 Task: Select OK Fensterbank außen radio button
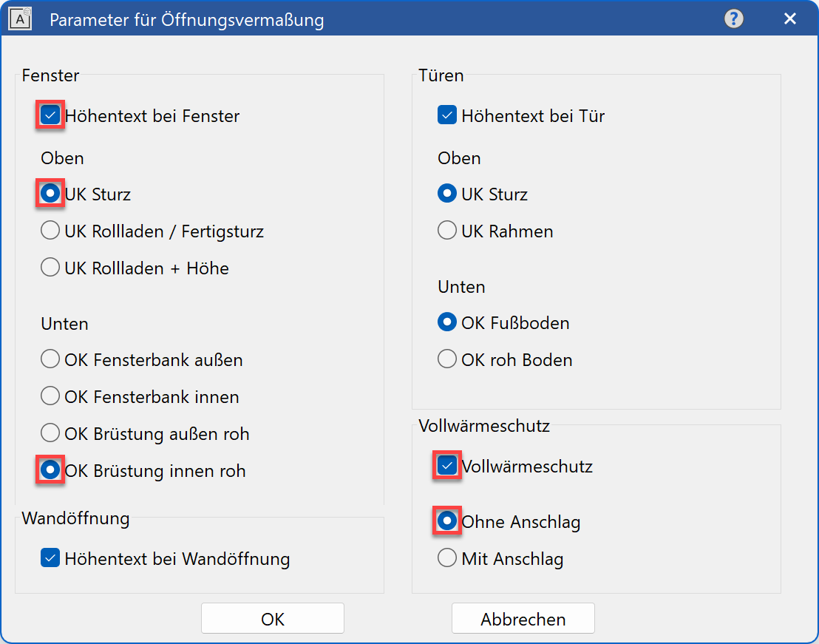click(50, 360)
